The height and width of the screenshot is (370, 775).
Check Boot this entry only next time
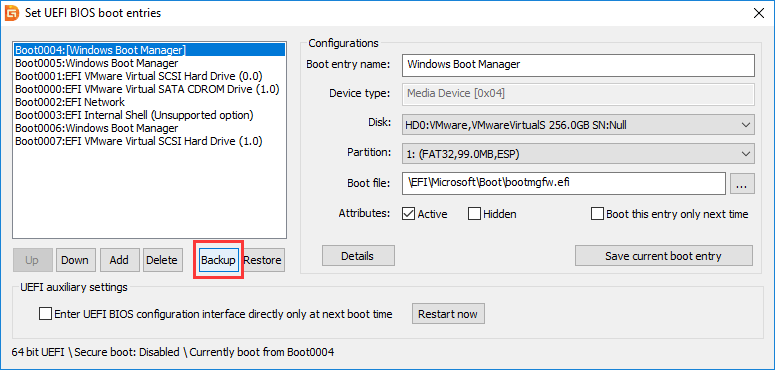click(598, 214)
